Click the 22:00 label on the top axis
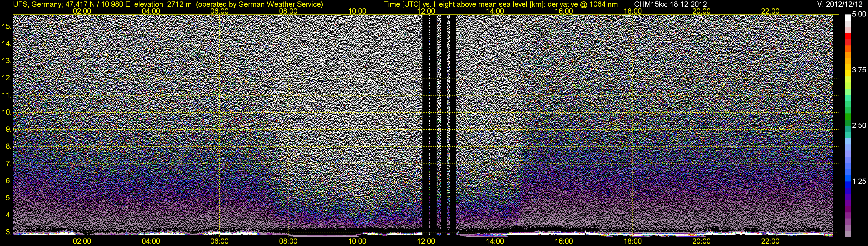868x246 pixels. (x=770, y=11)
